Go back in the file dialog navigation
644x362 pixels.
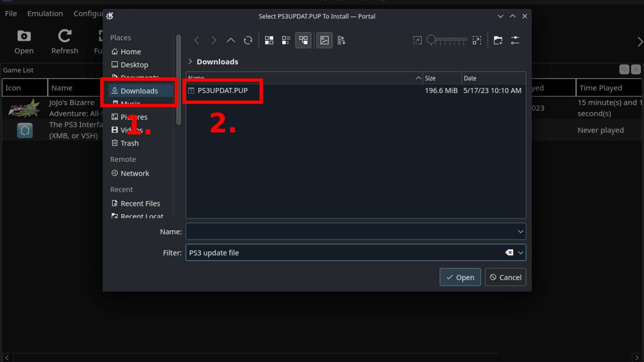point(197,40)
